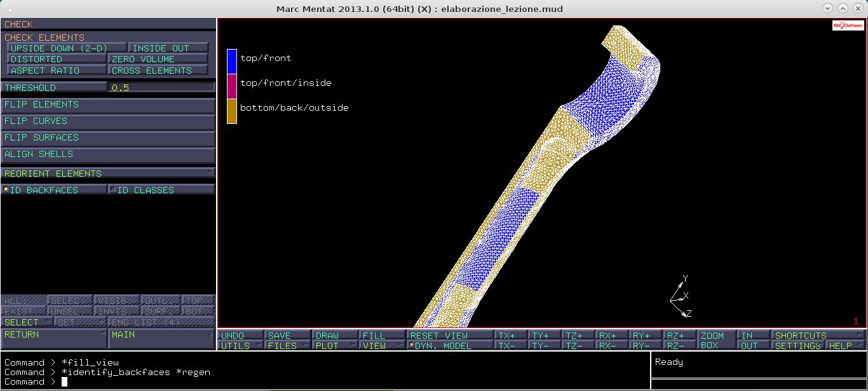Click the threshold value 0.5 field
This screenshot has width=868, height=391.
[x=161, y=88]
